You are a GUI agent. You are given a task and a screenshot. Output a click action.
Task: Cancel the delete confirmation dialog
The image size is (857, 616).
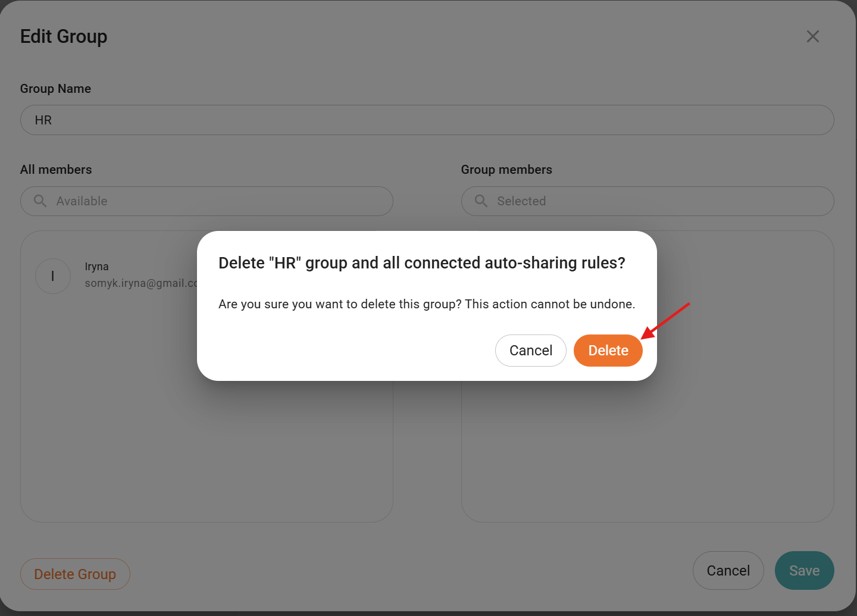(530, 351)
